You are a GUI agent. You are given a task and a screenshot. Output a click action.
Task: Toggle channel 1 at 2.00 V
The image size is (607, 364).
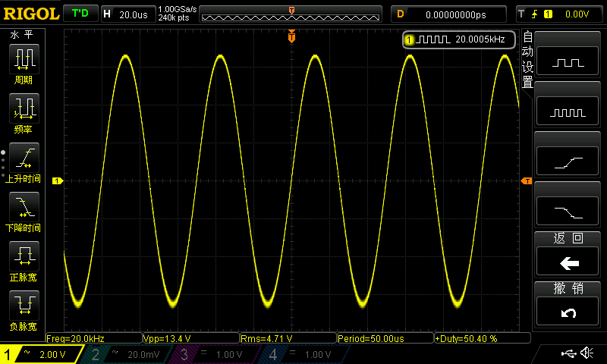click(x=41, y=354)
